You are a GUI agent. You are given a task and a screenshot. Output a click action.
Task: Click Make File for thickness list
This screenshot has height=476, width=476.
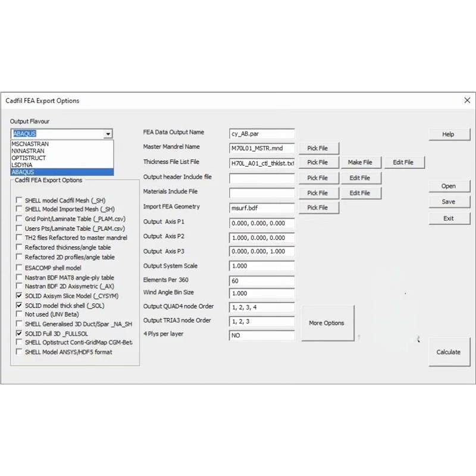point(361,162)
